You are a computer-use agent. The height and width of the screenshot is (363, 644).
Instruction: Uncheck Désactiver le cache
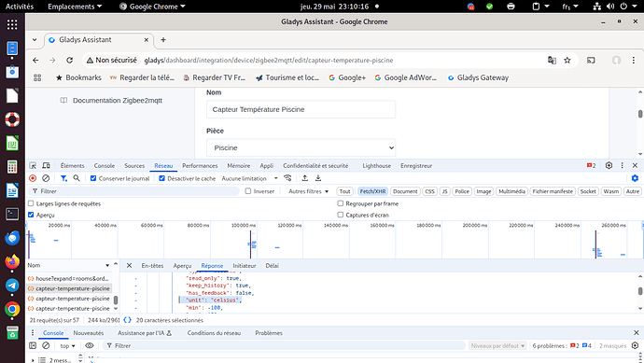[161, 178]
